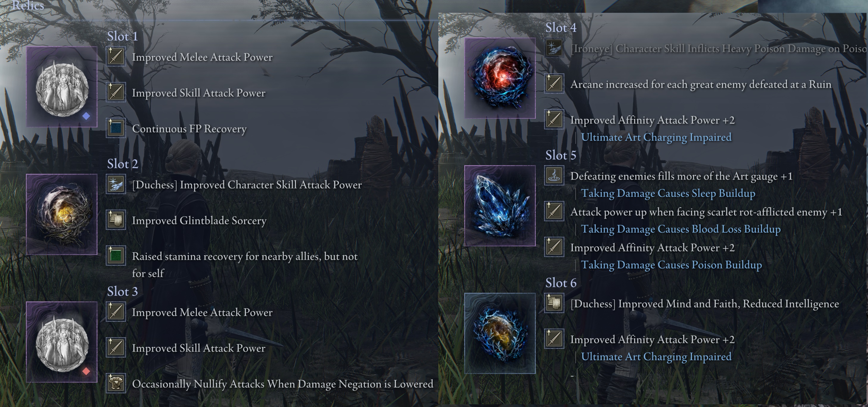Click the Continuous FP Recovery blue icon
868x407 pixels.
[116, 128]
